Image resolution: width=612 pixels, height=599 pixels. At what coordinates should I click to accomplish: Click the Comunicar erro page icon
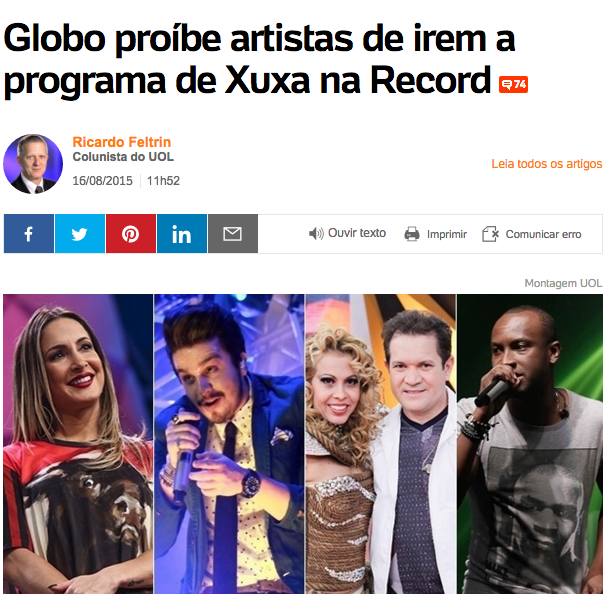click(x=491, y=234)
